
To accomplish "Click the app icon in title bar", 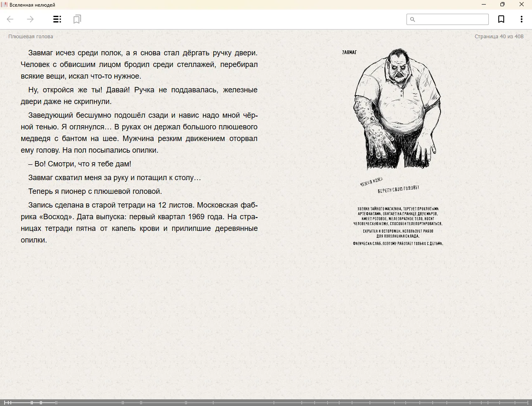I will [4, 5].
